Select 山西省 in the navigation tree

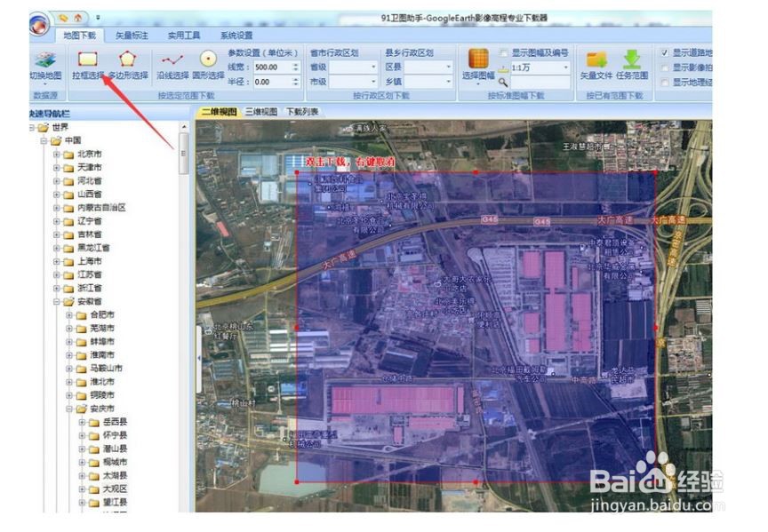point(89,195)
